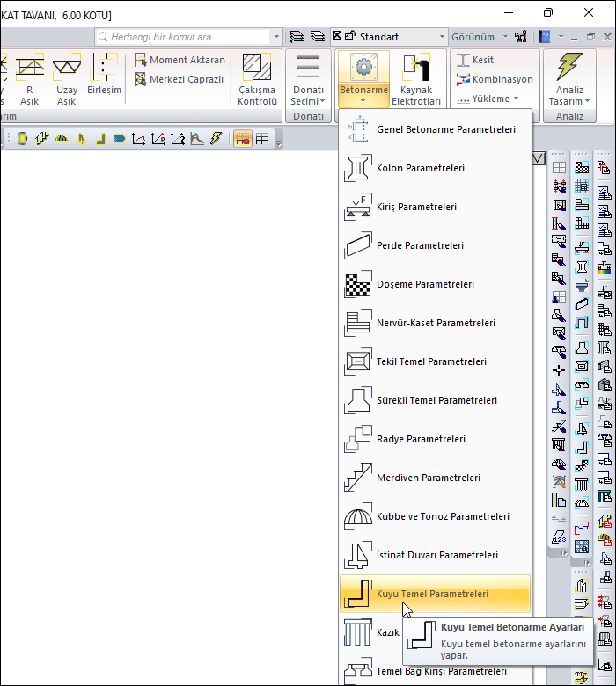Select the Uzay Aşık tool

point(67,80)
